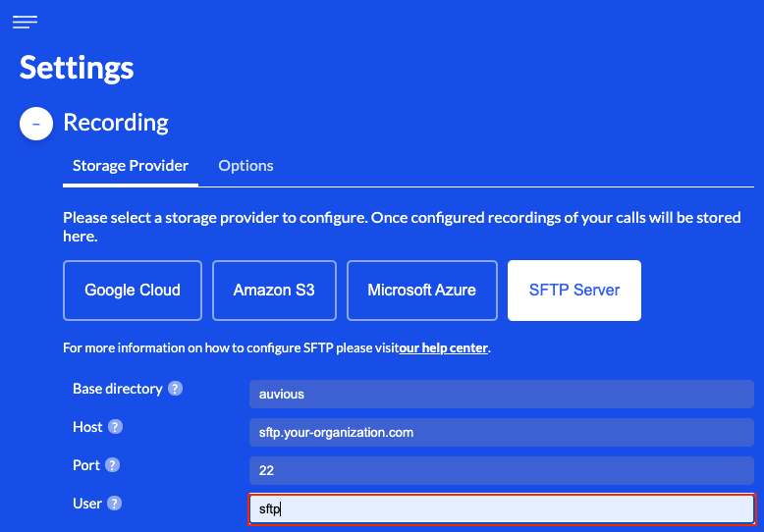The height and width of the screenshot is (532, 764).
Task: Open the User field help tooltip icon
Action: pyautogui.click(x=114, y=504)
